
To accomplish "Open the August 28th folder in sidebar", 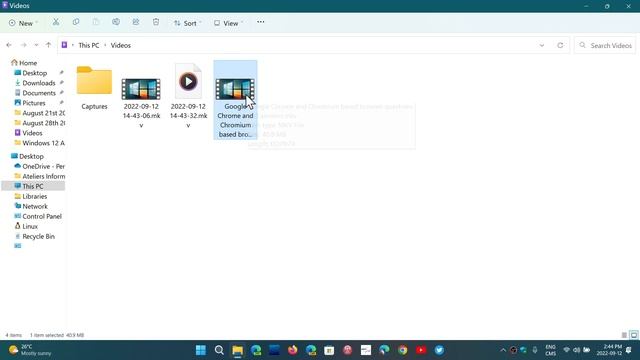I will [x=39, y=123].
